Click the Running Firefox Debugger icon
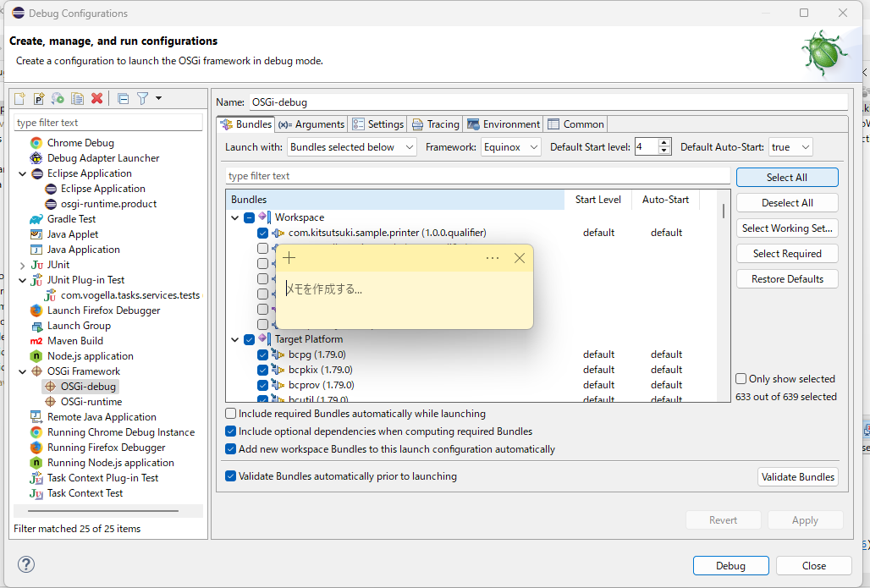Image resolution: width=870 pixels, height=588 pixels. pos(36,448)
